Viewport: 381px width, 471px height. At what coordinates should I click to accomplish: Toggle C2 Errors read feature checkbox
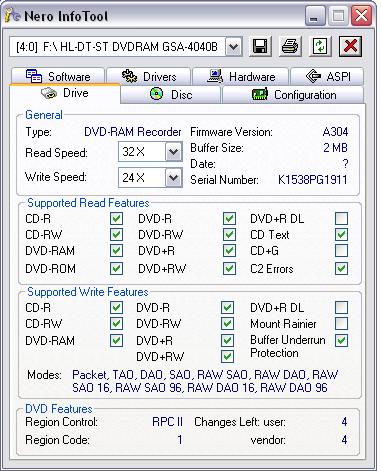click(x=342, y=268)
